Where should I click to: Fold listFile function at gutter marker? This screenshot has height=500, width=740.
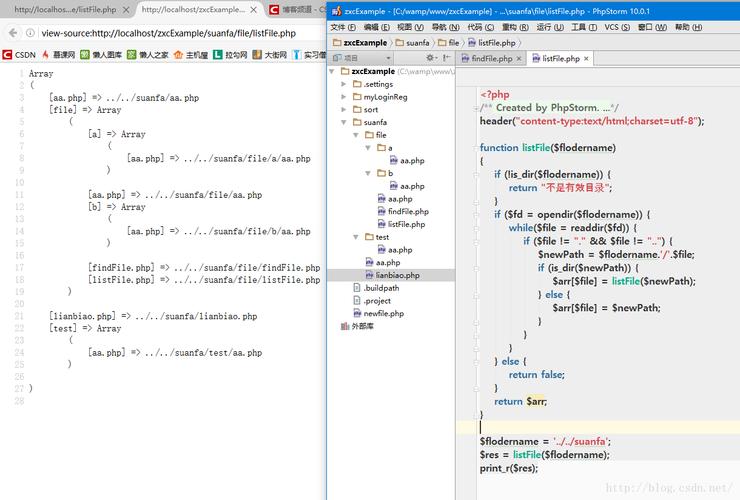[x=476, y=148]
